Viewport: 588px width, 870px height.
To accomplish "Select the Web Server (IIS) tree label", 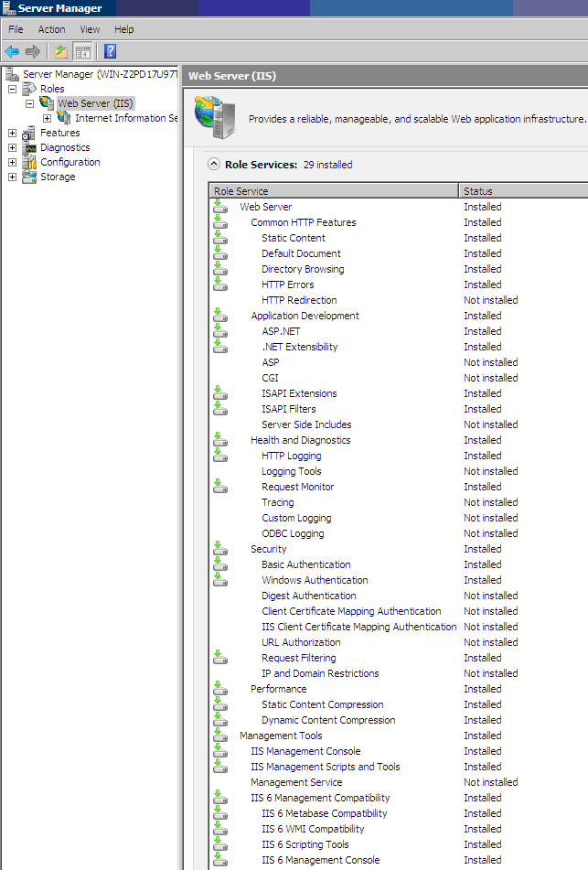I will pyautogui.click(x=95, y=103).
